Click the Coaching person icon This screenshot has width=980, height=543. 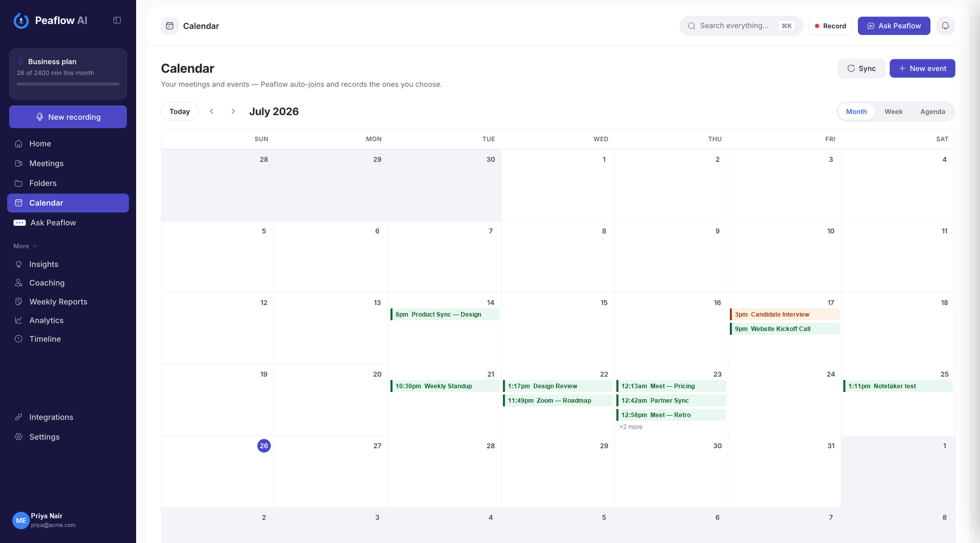point(19,283)
